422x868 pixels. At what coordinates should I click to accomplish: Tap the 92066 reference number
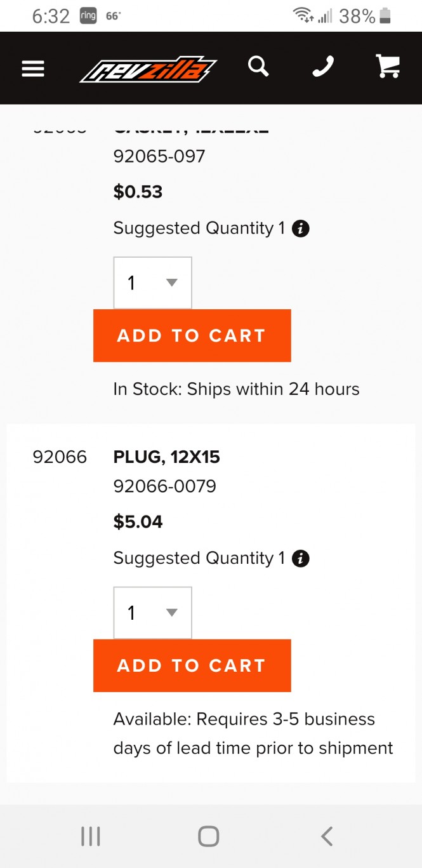tap(60, 457)
